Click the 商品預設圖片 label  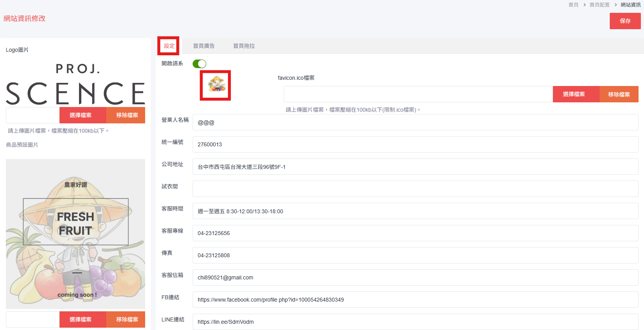pos(22,145)
